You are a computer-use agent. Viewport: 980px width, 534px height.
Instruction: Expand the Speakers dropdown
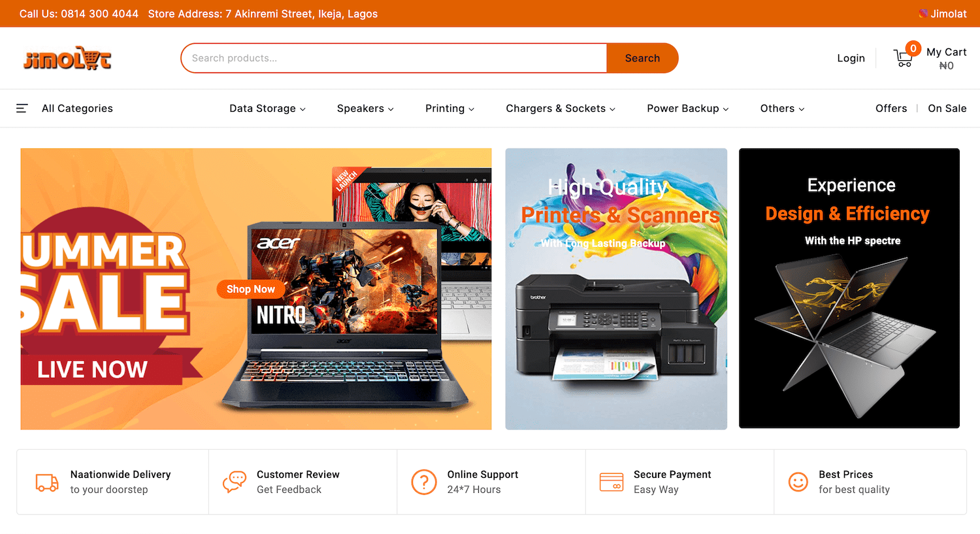click(x=365, y=108)
